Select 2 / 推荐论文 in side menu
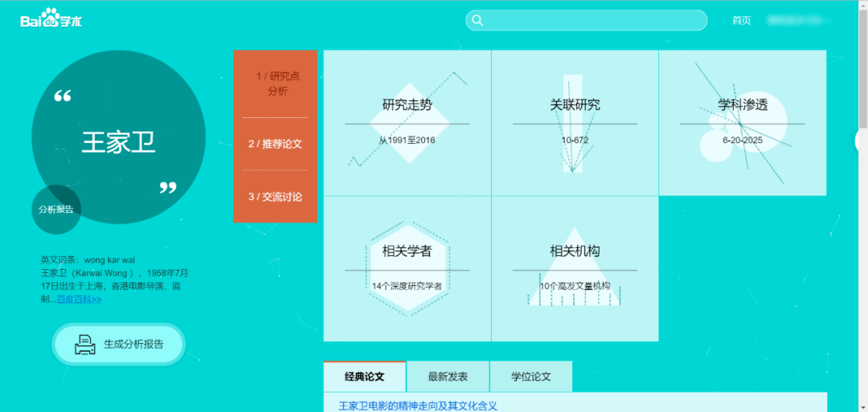The width and height of the screenshot is (868, 412). point(275,144)
